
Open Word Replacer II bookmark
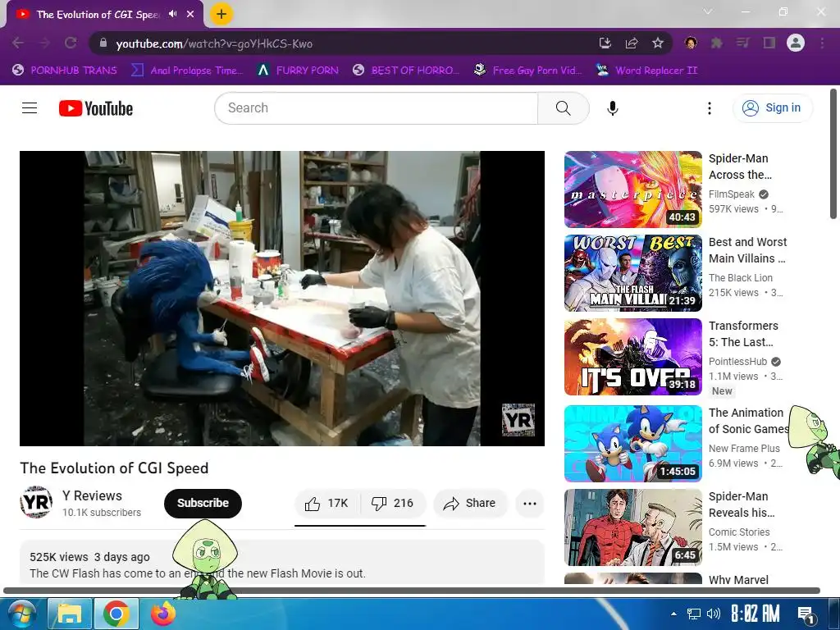point(646,71)
